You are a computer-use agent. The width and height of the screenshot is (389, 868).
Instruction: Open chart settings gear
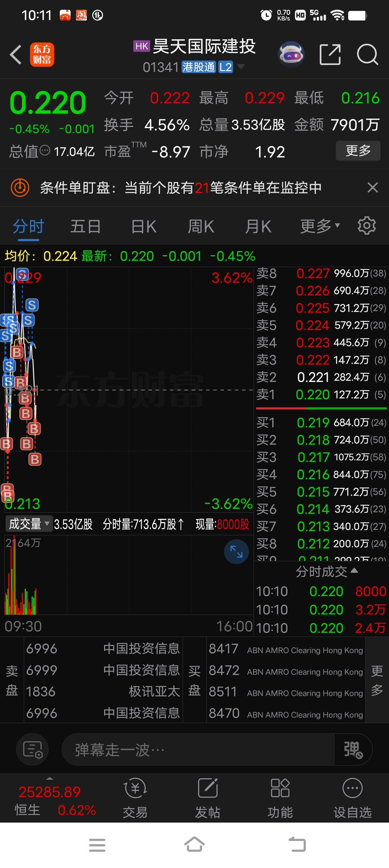(367, 226)
